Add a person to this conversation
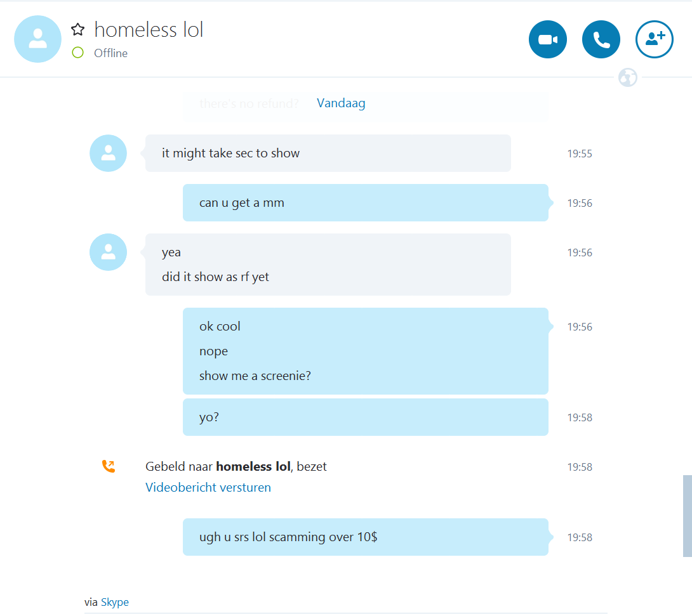The height and width of the screenshot is (616, 692). [x=655, y=39]
